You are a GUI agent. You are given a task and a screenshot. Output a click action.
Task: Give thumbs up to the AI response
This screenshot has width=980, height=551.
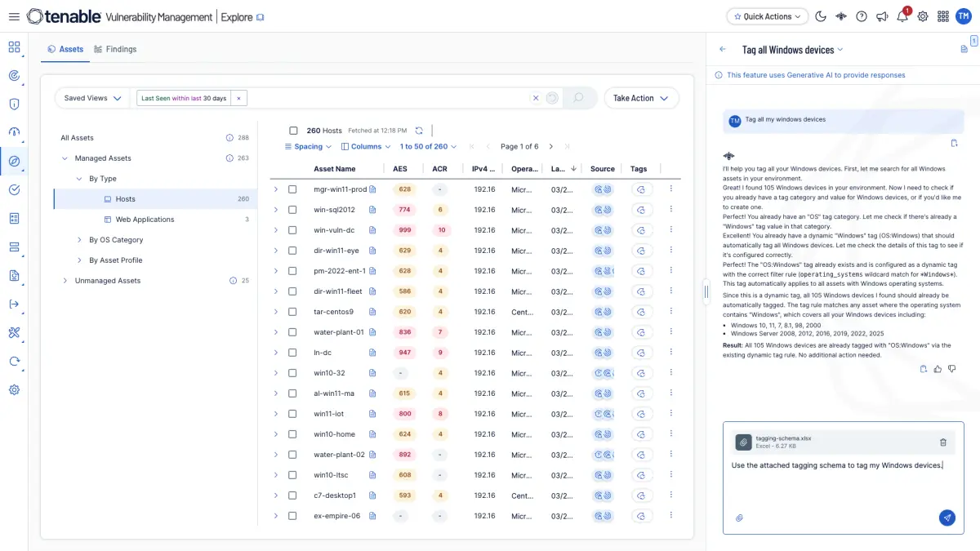pyautogui.click(x=937, y=369)
